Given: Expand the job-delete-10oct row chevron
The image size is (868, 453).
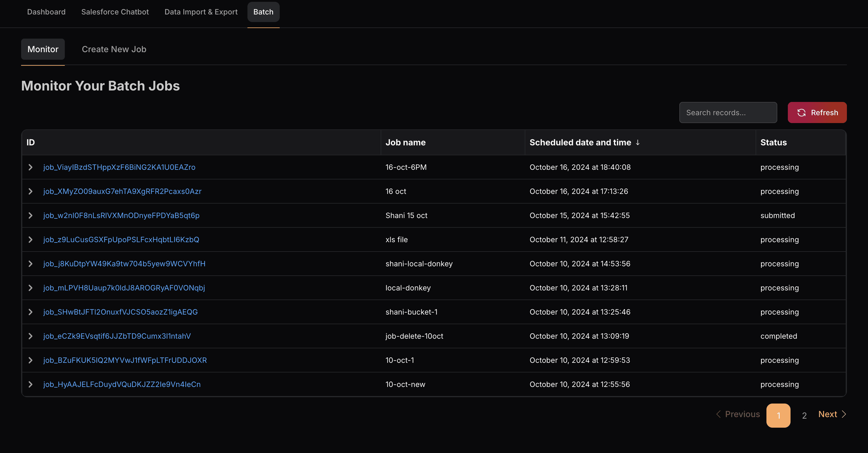Looking at the screenshot, I should 31,336.
